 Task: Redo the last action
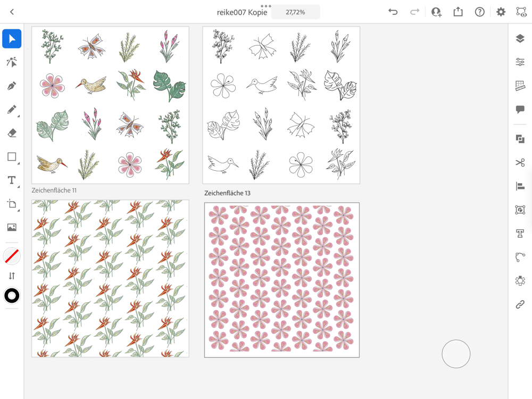click(414, 12)
